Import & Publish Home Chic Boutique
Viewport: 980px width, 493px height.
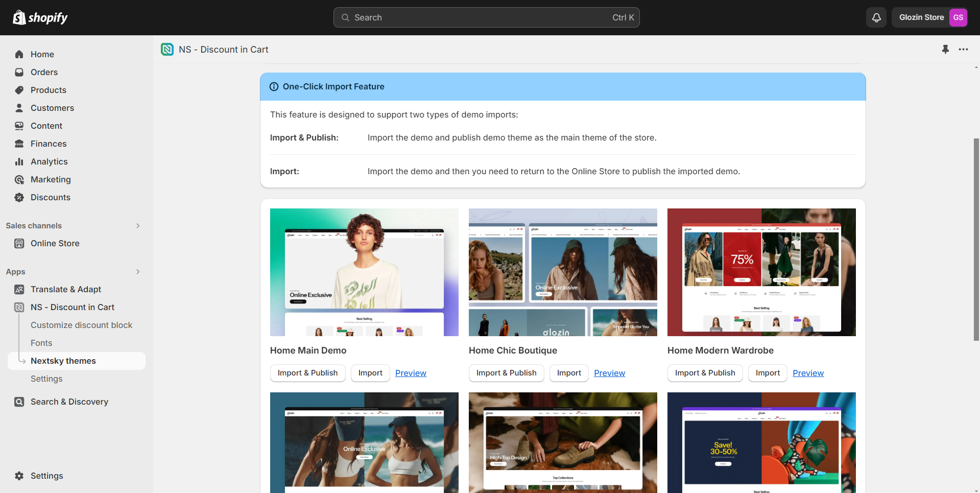[x=506, y=373]
